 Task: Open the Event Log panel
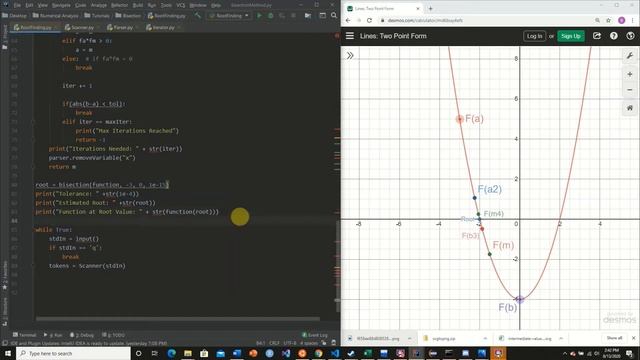pos(315,335)
